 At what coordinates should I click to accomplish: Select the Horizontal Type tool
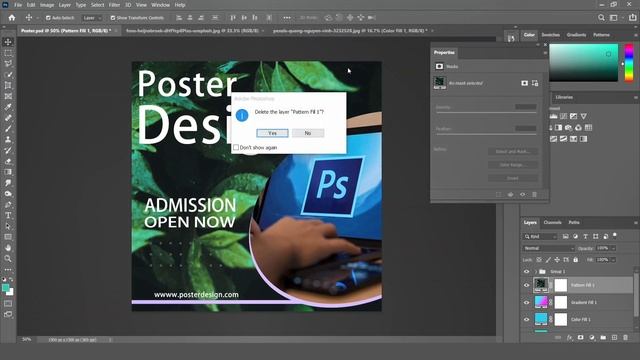pos(8,215)
